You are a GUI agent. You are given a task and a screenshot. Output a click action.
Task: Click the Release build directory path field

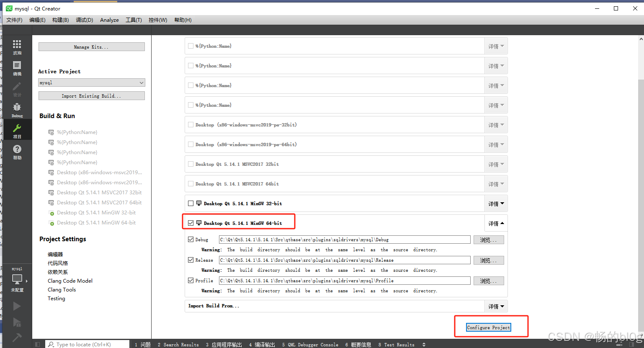(345, 260)
